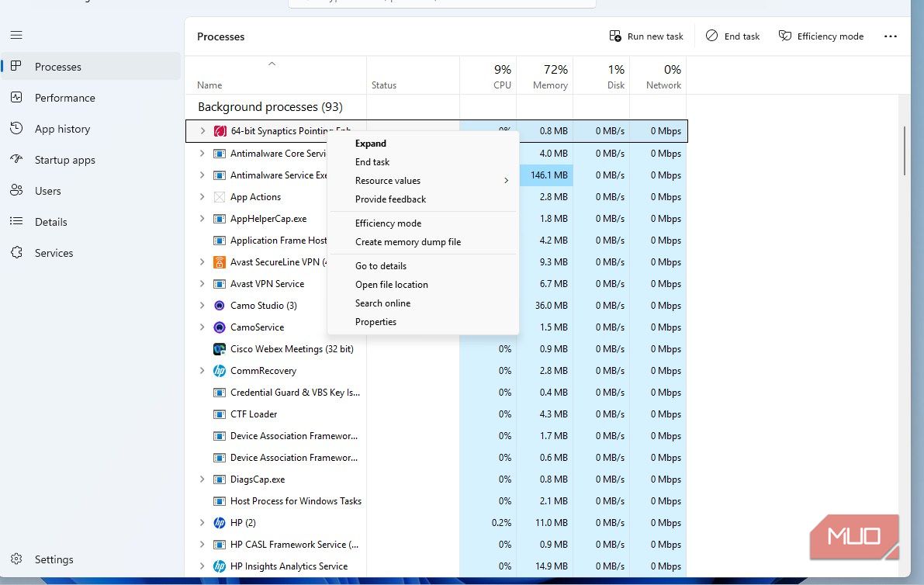This screenshot has width=924, height=585.
Task: Click the Details sidebar icon
Action: coord(16,222)
